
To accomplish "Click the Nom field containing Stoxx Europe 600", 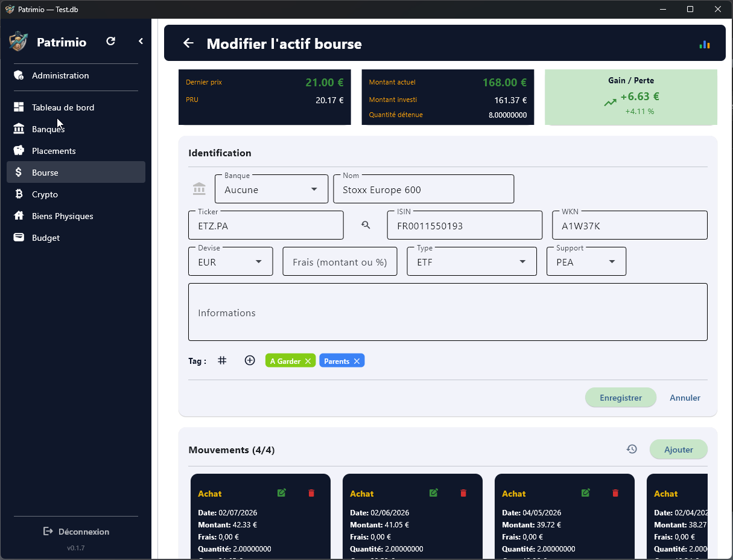I will coord(424,189).
